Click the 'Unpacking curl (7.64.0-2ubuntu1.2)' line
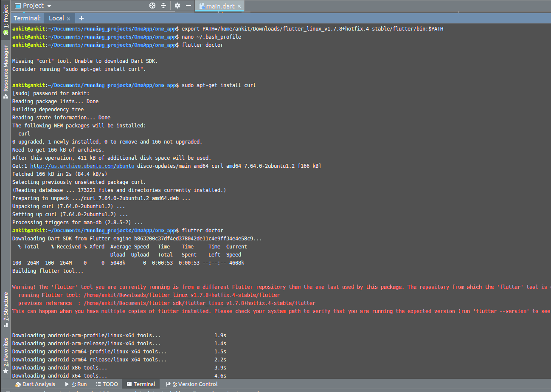 69,206
